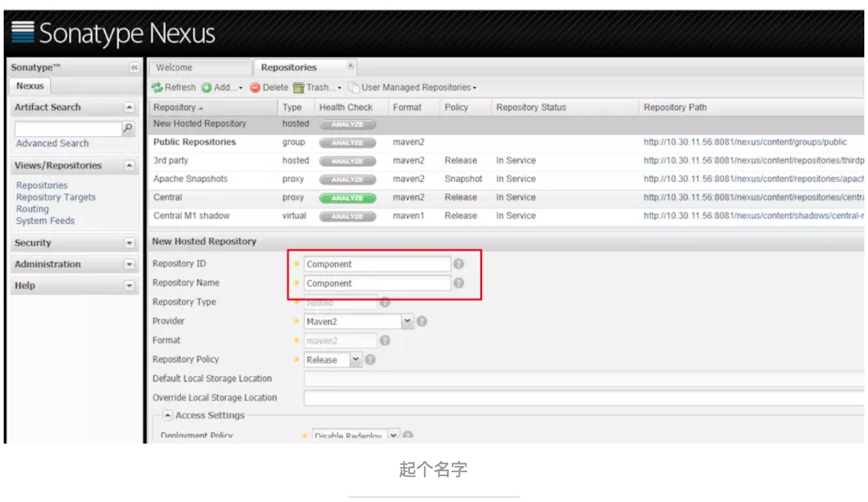868x502 pixels.
Task: Select the Nexus sidebar tab
Action: tap(30, 86)
